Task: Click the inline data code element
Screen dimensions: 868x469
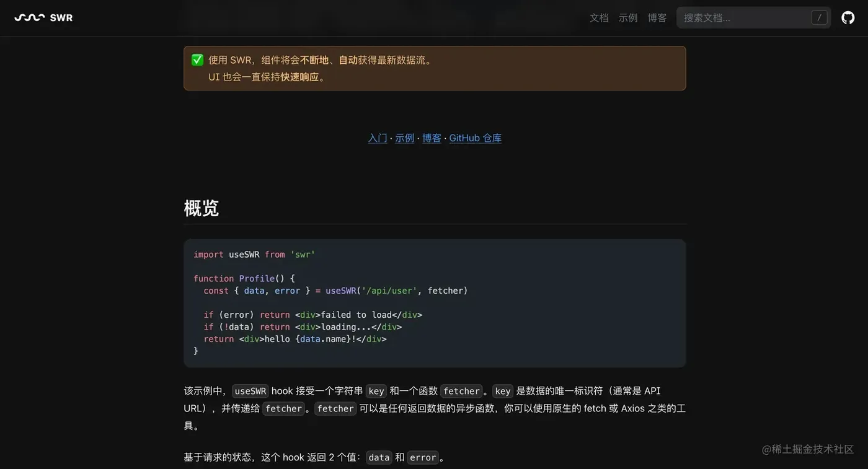Action: (x=379, y=457)
